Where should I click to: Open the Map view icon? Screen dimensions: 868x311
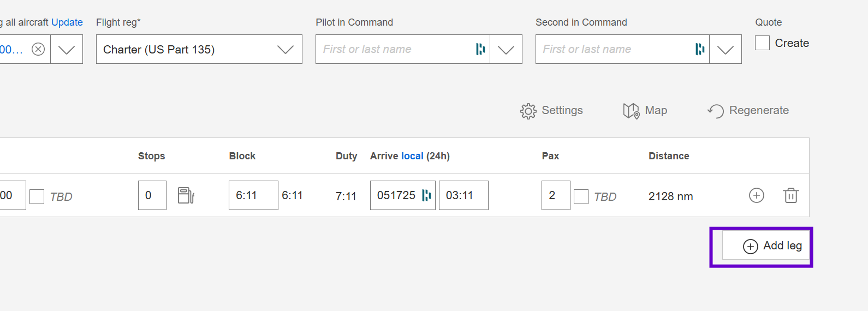pyautogui.click(x=631, y=111)
